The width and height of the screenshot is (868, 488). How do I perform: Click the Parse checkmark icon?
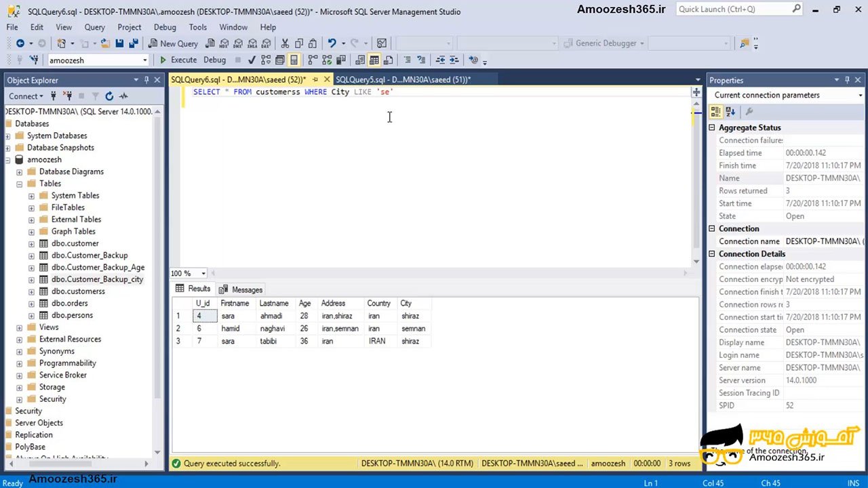(252, 60)
